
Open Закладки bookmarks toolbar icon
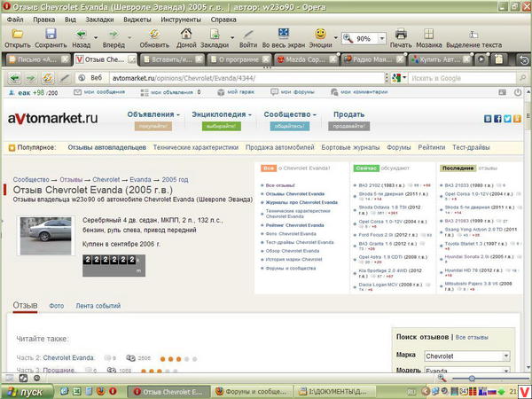214,34
